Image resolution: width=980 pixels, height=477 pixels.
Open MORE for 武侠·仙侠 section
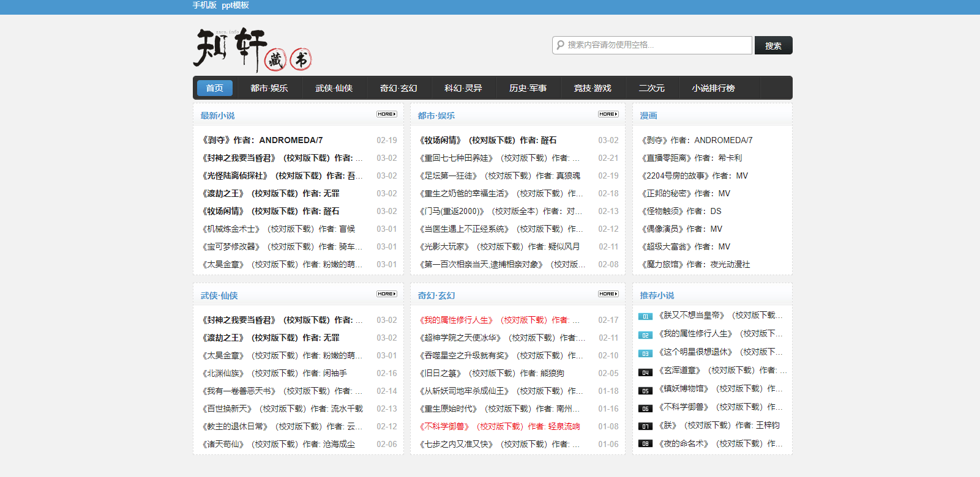pyautogui.click(x=387, y=294)
